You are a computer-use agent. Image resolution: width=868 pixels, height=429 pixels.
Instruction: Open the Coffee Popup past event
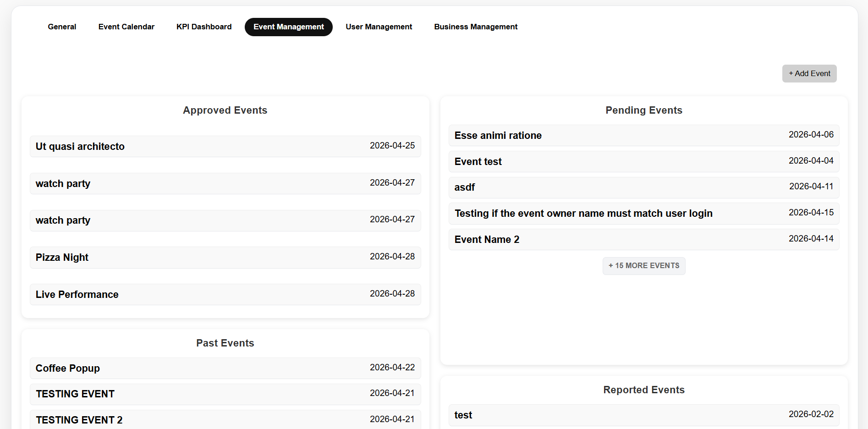[225, 368]
